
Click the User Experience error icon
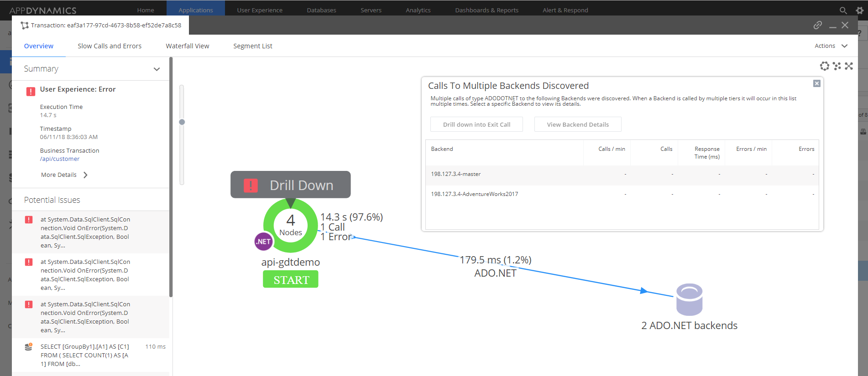pyautogui.click(x=31, y=92)
